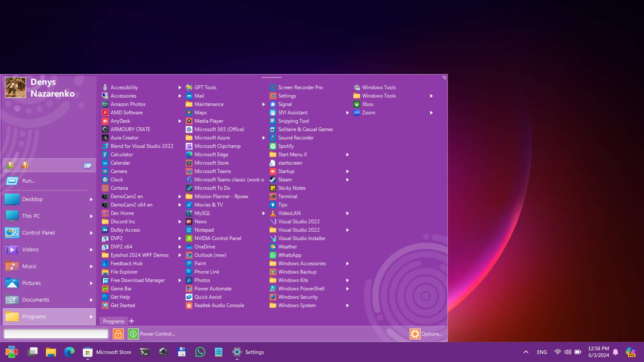Click the lock icon in bottom bar
This screenshot has height=362, width=644.
[118, 334]
